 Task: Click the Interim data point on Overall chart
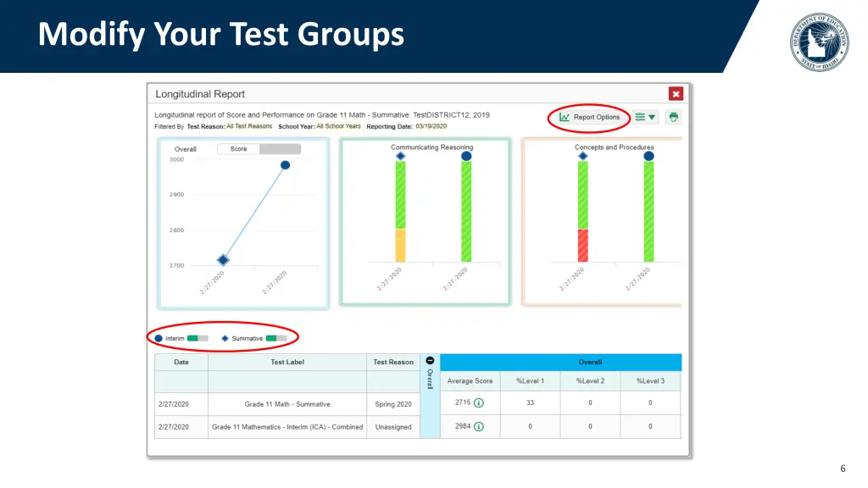click(x=285, y=165)
